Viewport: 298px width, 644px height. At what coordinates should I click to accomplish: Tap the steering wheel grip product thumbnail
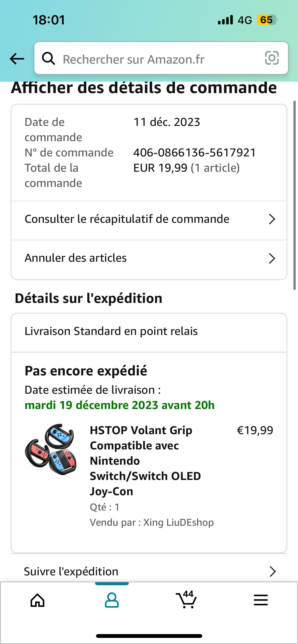[x=51, y=449]
